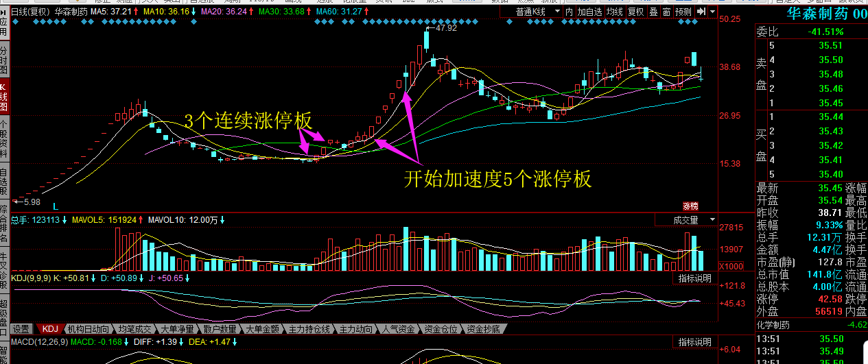Select the 散户数量 indicator tab
Screen dimensions: 868x364
pyautogui.click(x=220, y=329)
